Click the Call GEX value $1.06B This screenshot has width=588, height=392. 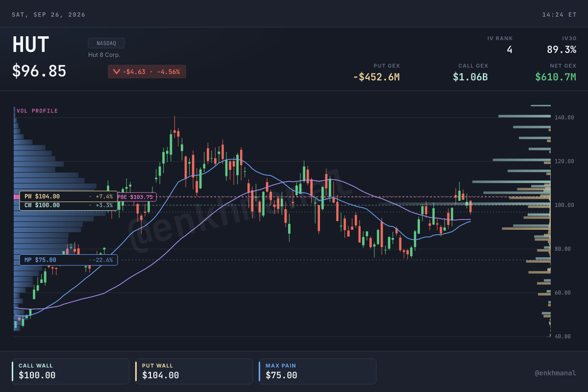tap(470, 77)
